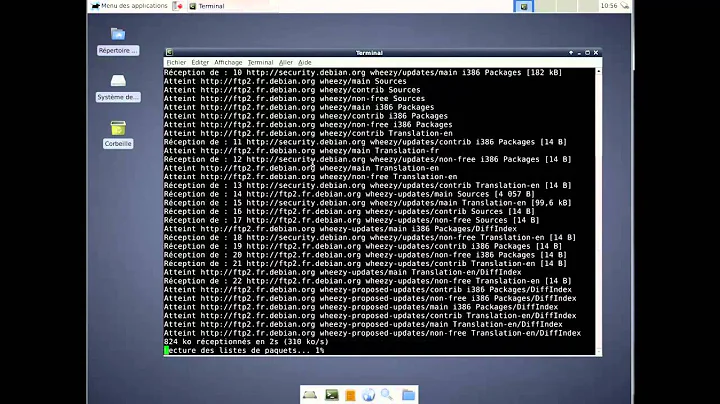
Task: Click the 'Réception de : 22' non-free Translation-en line
Action: [367, 281]
